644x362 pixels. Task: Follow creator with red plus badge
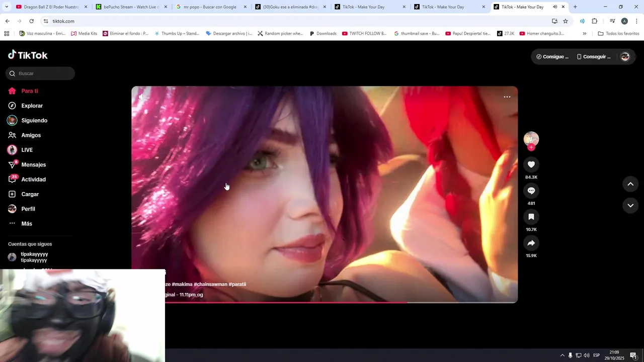531,147
